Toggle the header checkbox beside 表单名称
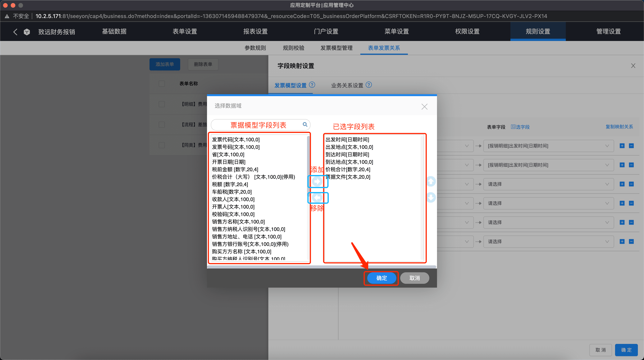The image size is (644, 360). [162, 84]
